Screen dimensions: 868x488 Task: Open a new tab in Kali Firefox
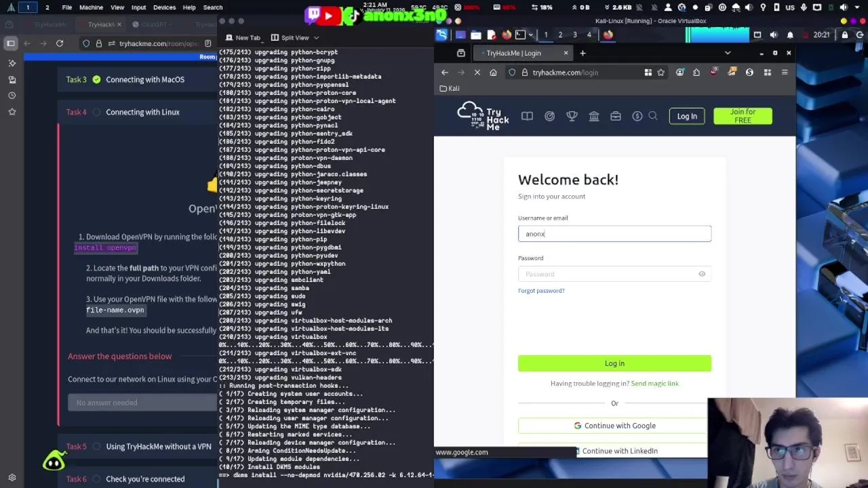click(582, 53)
